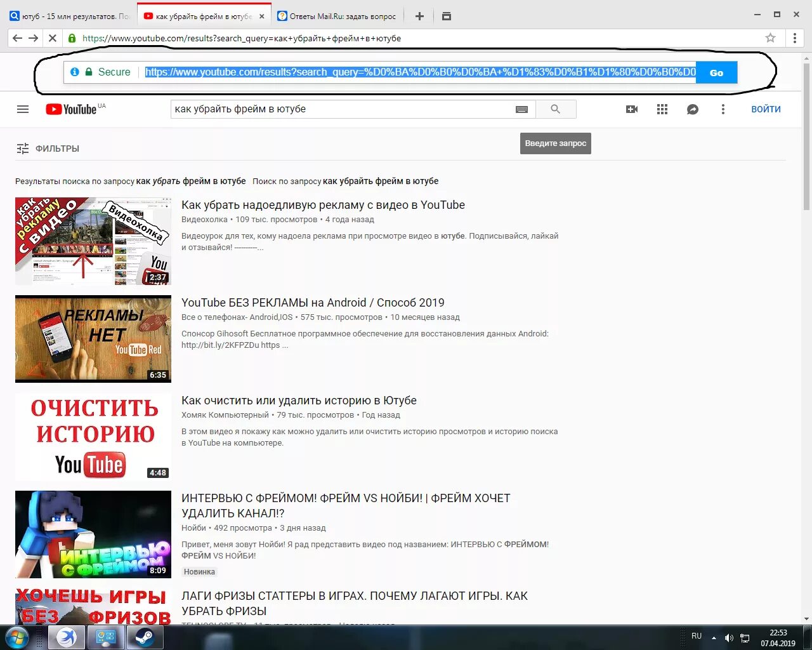Click the page vertical scrollbar
This screenshot has height=650, width=812.
pos(806,136)
